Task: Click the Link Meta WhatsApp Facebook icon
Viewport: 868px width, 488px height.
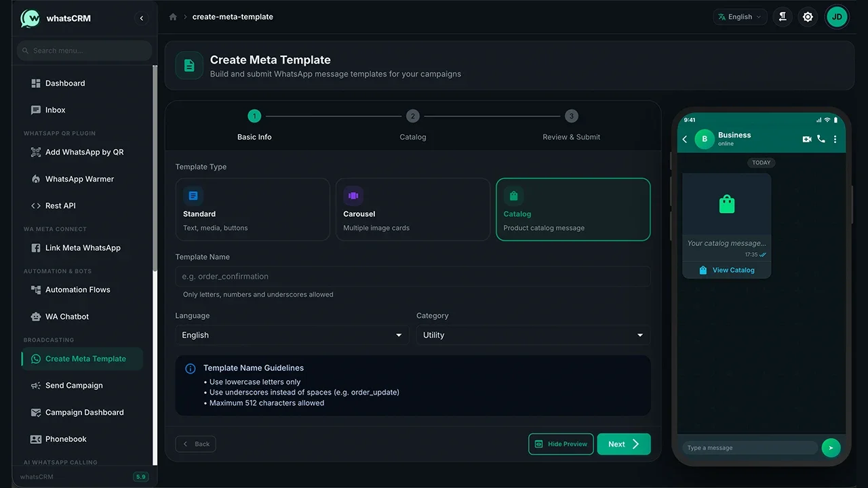Action: [x=36, y=248]
